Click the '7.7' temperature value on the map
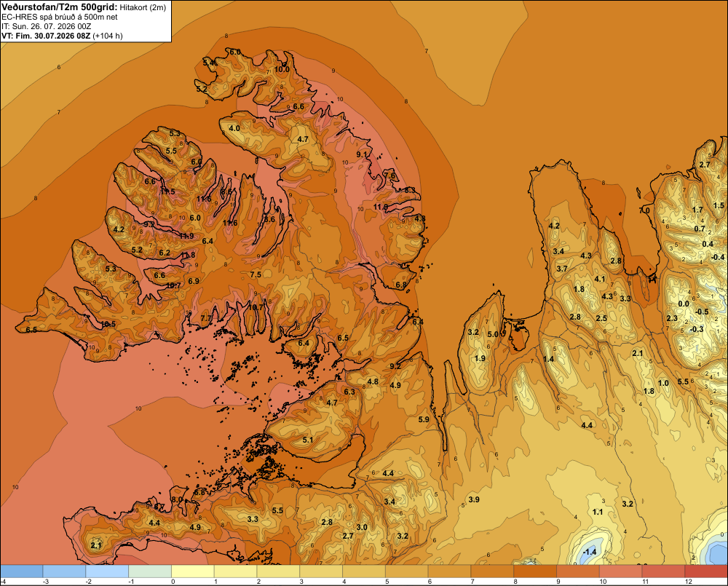Screen dimensions: 728x586 coord(206,318)
